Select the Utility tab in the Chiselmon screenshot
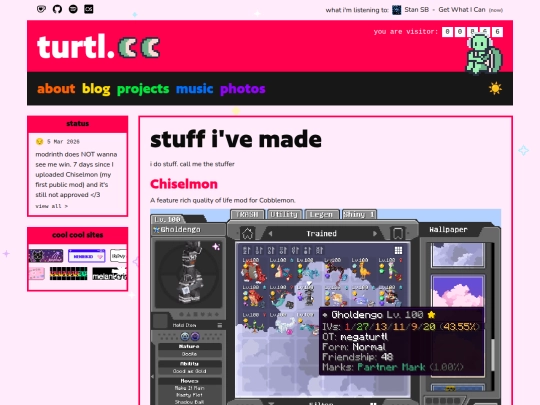Screen dimensions: 540x405 click(x=284, y=214)
